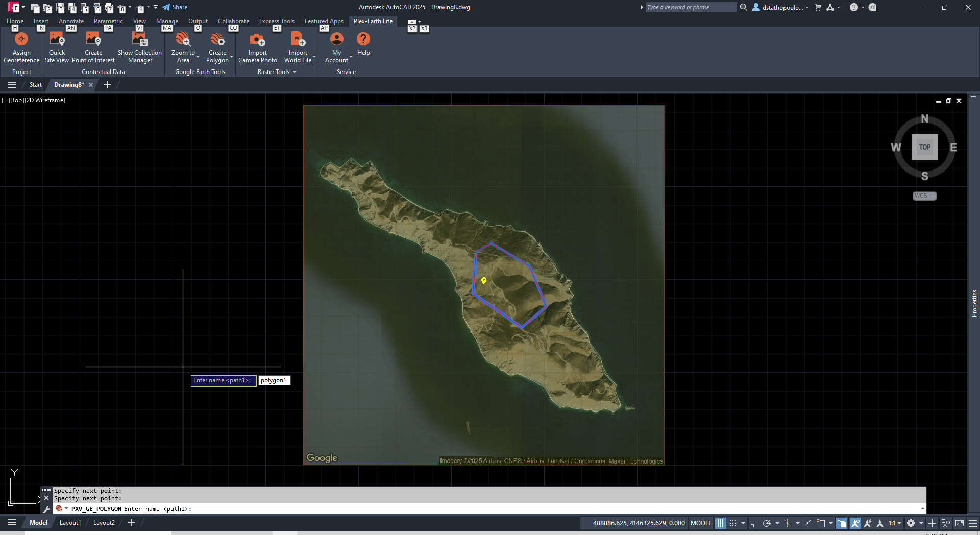Click the Clean Screen icon in status bar

(x=960, y=523)
